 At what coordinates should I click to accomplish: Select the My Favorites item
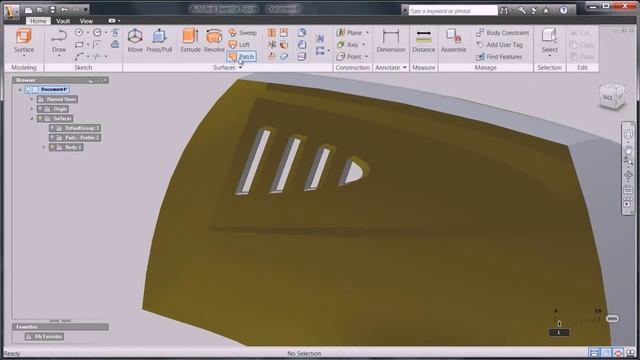click(x=44, y=337)
